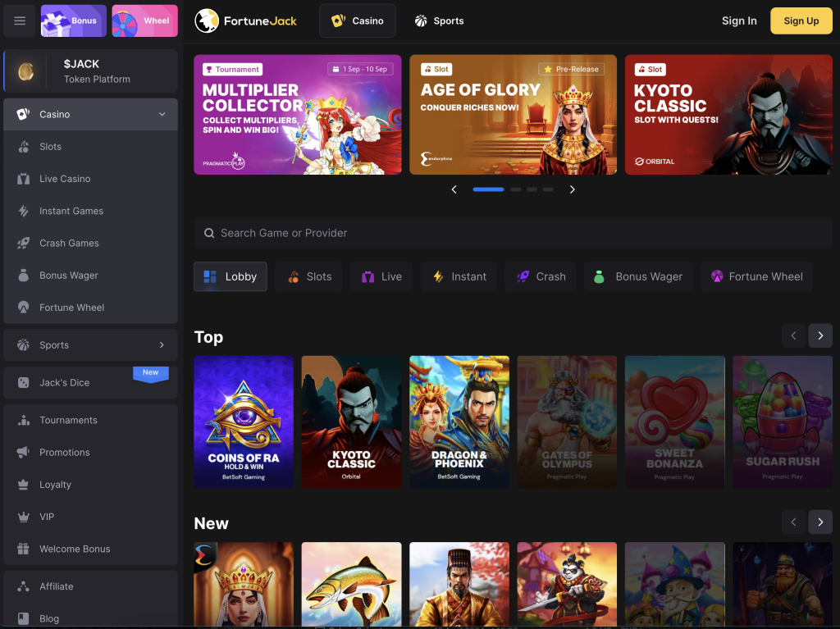Click the FortuneJack logo

245,21
